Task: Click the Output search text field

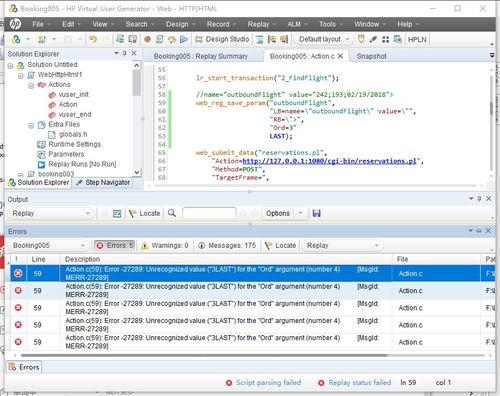Action: pyautogui.click(x=209, y=213)
